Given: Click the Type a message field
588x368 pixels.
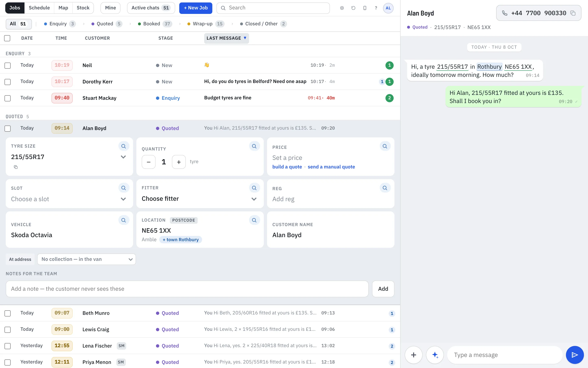Looking at the screenshot, I should [505, 355].
